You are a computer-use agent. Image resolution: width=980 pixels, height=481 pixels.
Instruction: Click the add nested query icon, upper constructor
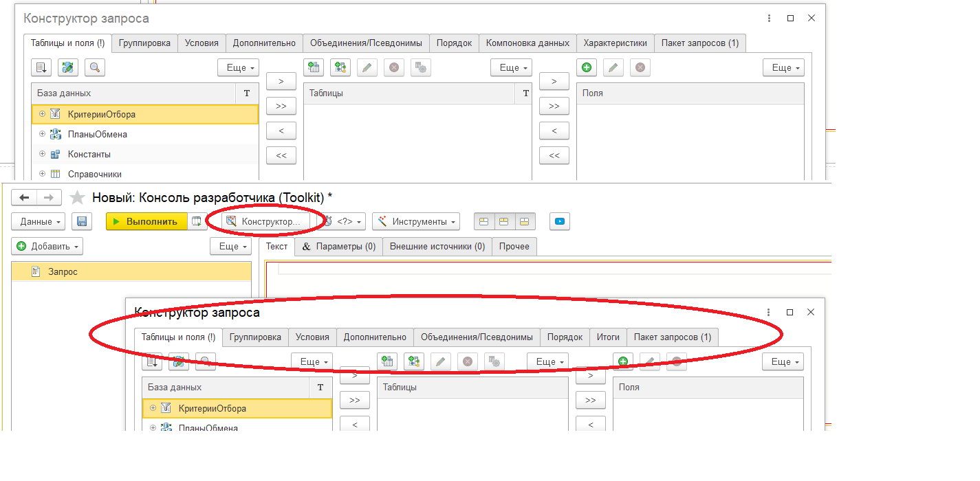pyautogui.click(x=340, y=67)
